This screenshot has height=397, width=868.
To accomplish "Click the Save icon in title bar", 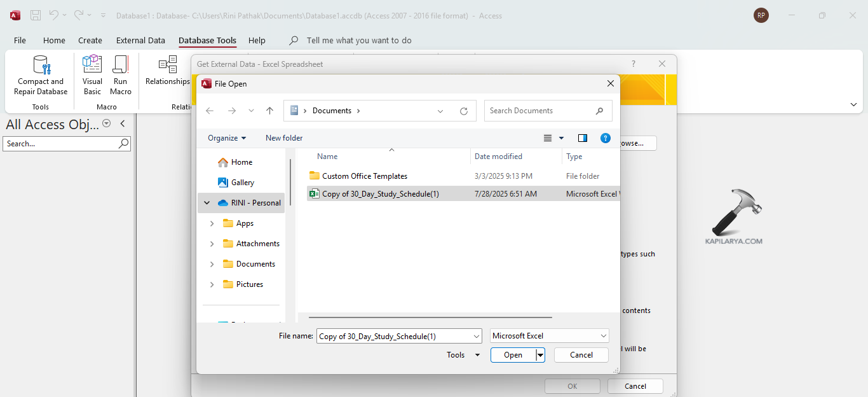I will tap(36, 15).
